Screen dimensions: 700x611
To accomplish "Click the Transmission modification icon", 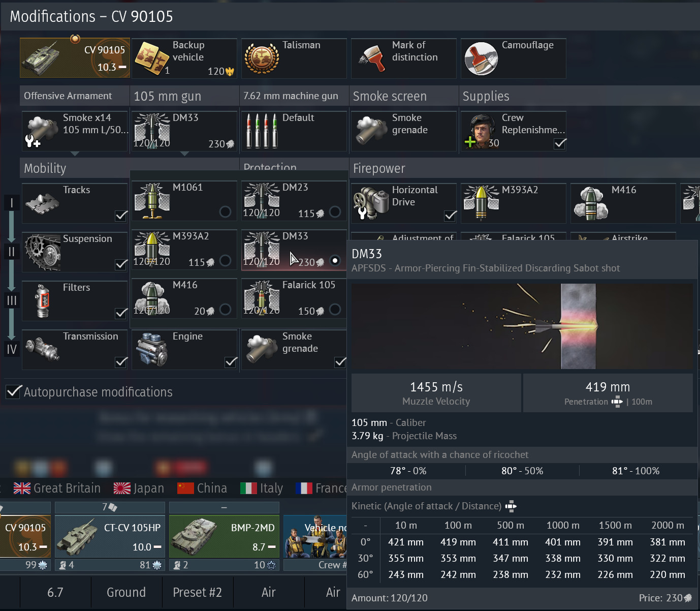I will (42, 350).
